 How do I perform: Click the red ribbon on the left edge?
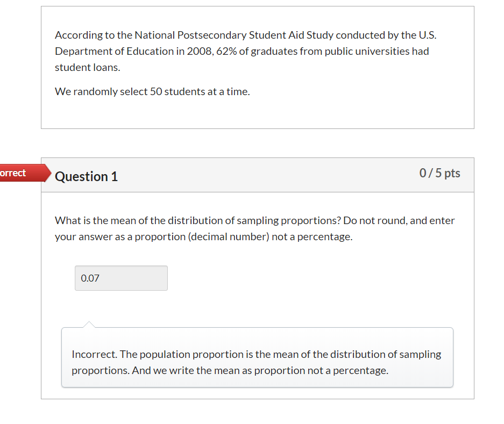(x=19, y=173)
